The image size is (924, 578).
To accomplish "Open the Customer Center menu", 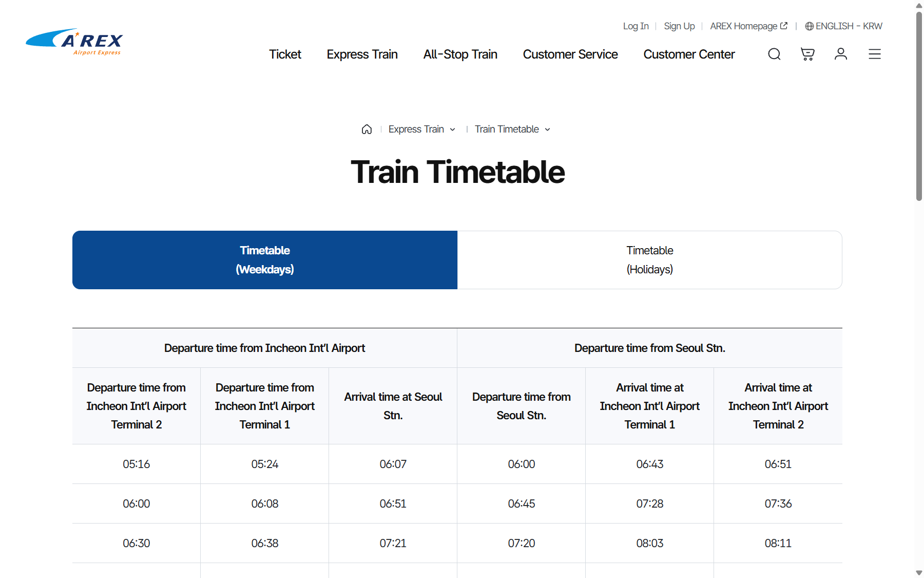I will pos(689,54).
